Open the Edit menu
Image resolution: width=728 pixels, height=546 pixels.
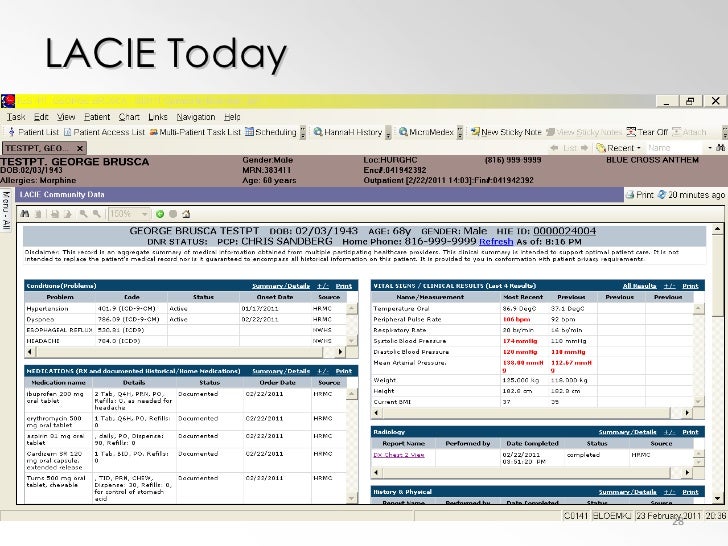point(41,117)
